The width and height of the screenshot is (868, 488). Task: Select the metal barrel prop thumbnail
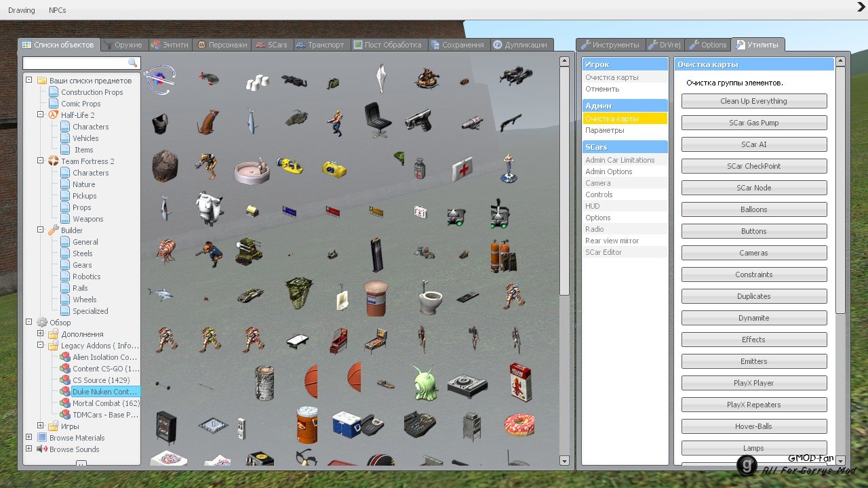[x=264, y=383]
